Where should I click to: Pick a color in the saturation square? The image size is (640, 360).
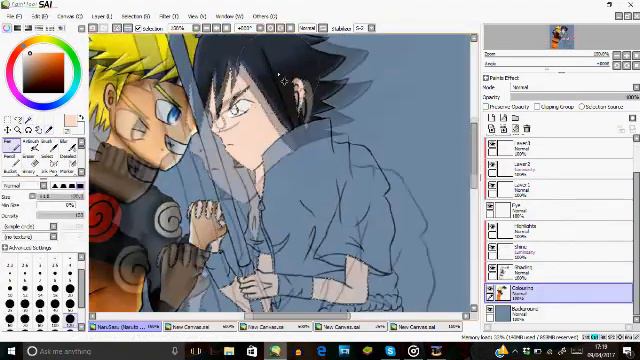click(43, 73)
